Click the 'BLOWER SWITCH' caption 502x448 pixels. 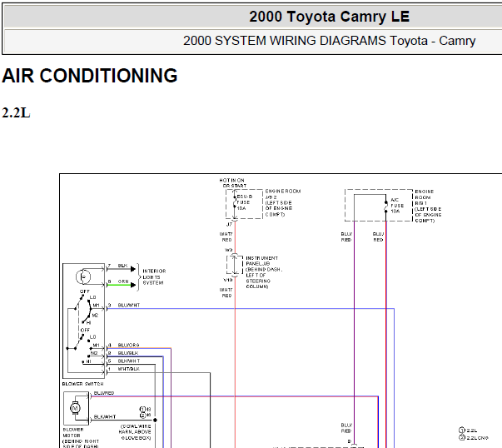tap(83, 384)
